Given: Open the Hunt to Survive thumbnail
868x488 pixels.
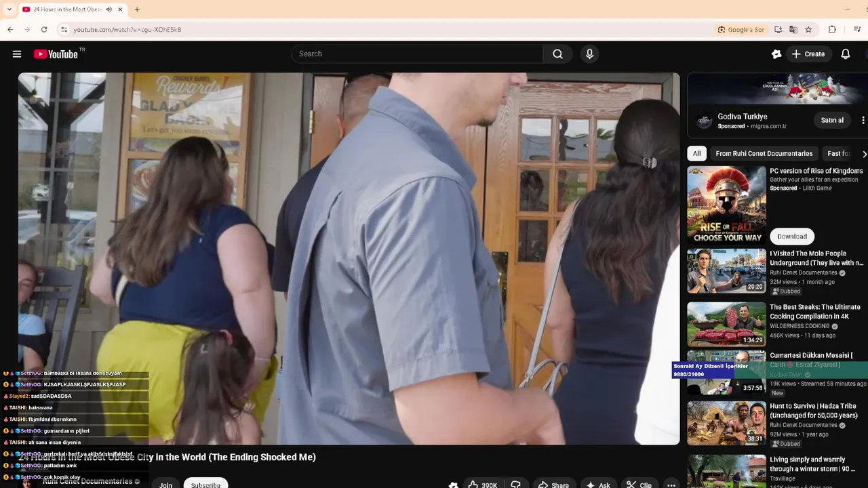Looking at the screenshot, I should pyautogui.click(x=726, y=423).
